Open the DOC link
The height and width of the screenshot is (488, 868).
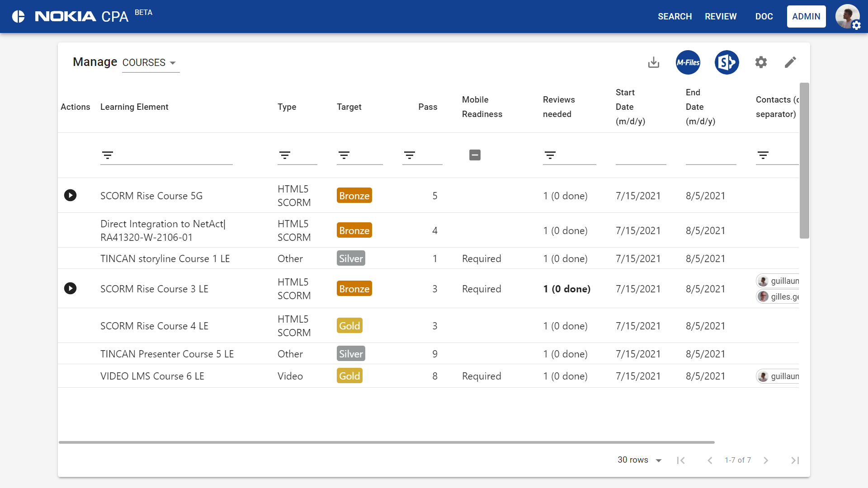click(764, 17)
